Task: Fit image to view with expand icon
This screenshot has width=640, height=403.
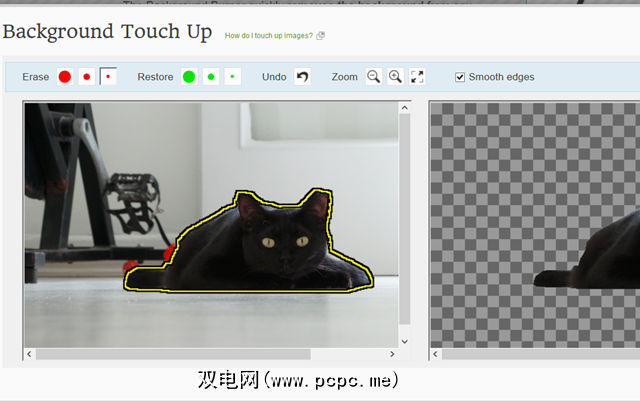Action: pyautogui.click(x=417, y=77)
